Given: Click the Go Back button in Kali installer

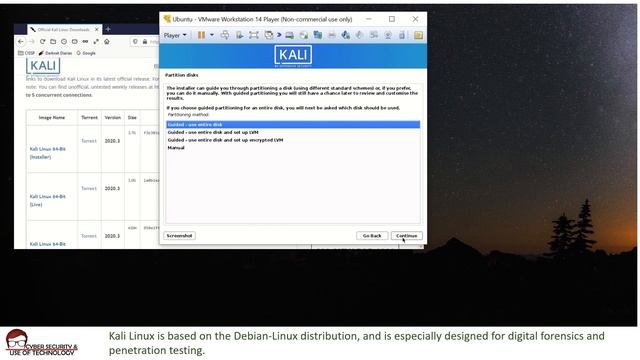Looking at the screenshot, I should (372, 236).
